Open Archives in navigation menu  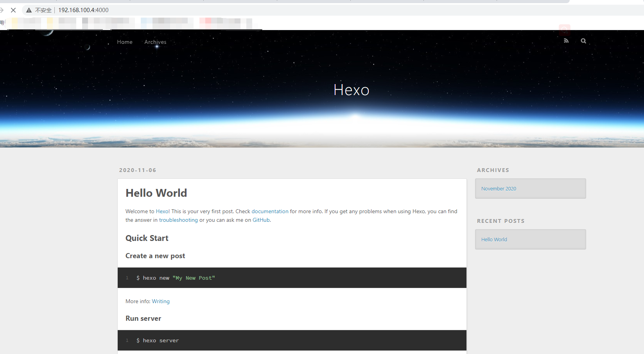[x=155, y=42]
